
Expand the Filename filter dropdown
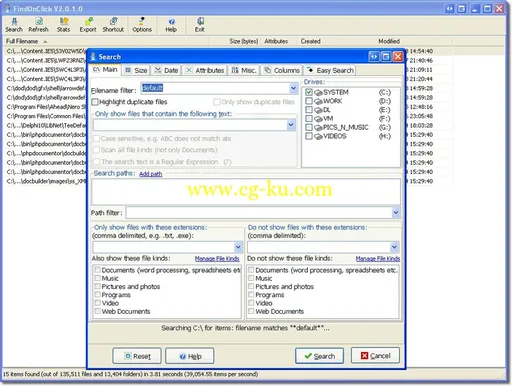[x=293, y=88]
